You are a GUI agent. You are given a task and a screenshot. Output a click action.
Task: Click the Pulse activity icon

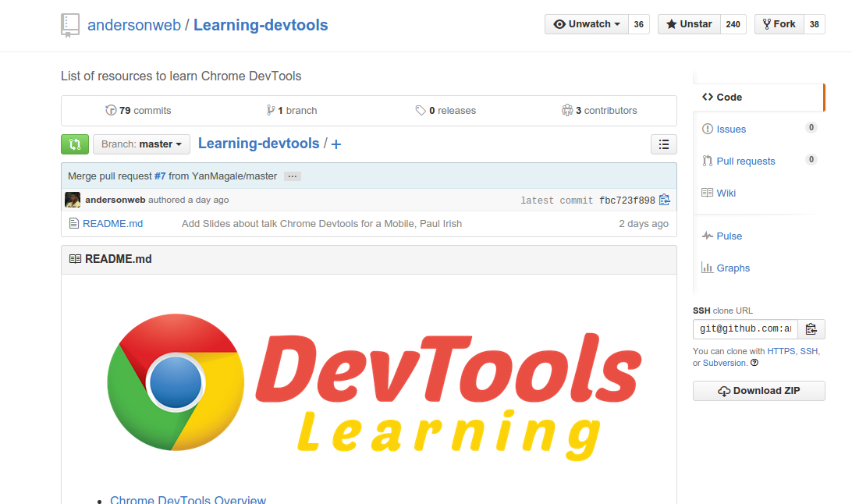[x=708, y=236]
